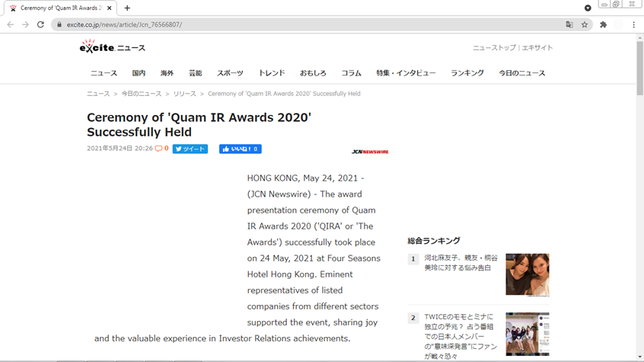The image size is (644, 362).
Task: Click the breadcrumb text 'Ceremony of Quam IR Awards 2020 Successfully Held'
Action: tap(284, 94)
